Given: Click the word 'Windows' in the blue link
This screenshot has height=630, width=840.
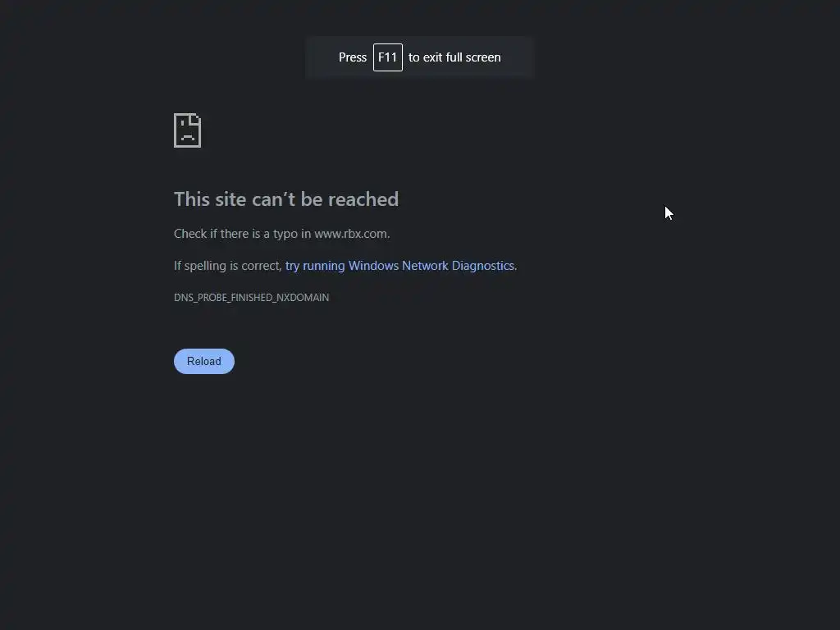Looking at the screenshot, I should [373, 266].
